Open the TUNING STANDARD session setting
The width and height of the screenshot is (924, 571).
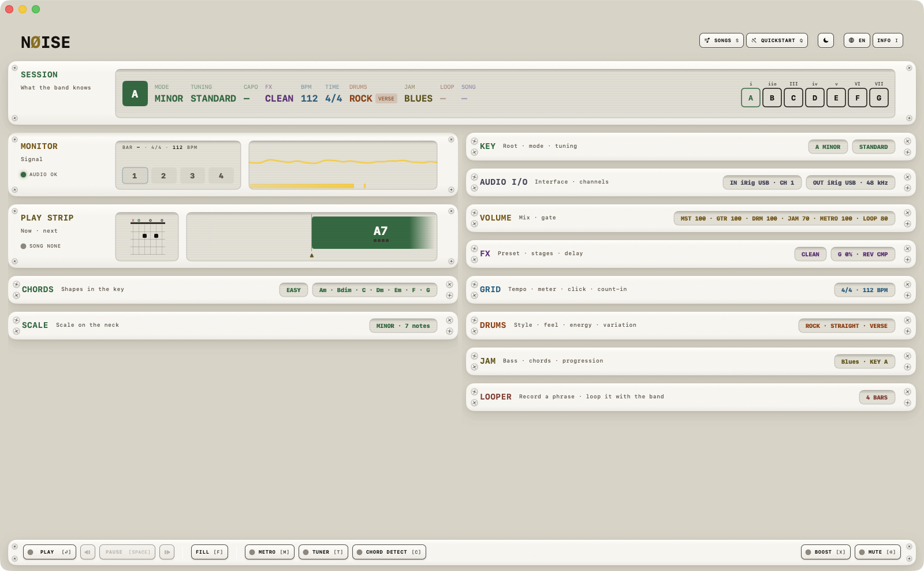tap(213, 94)
